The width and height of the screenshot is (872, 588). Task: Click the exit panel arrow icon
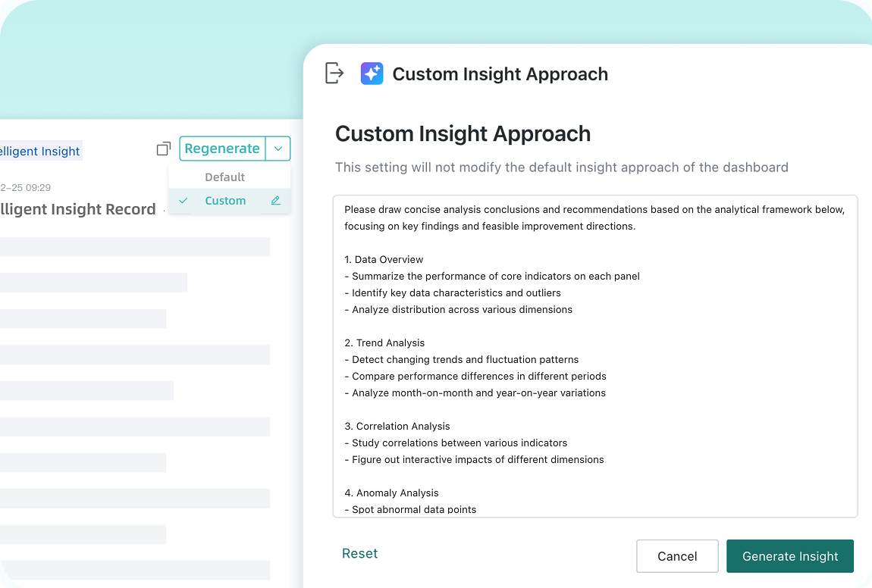[334, 73]
